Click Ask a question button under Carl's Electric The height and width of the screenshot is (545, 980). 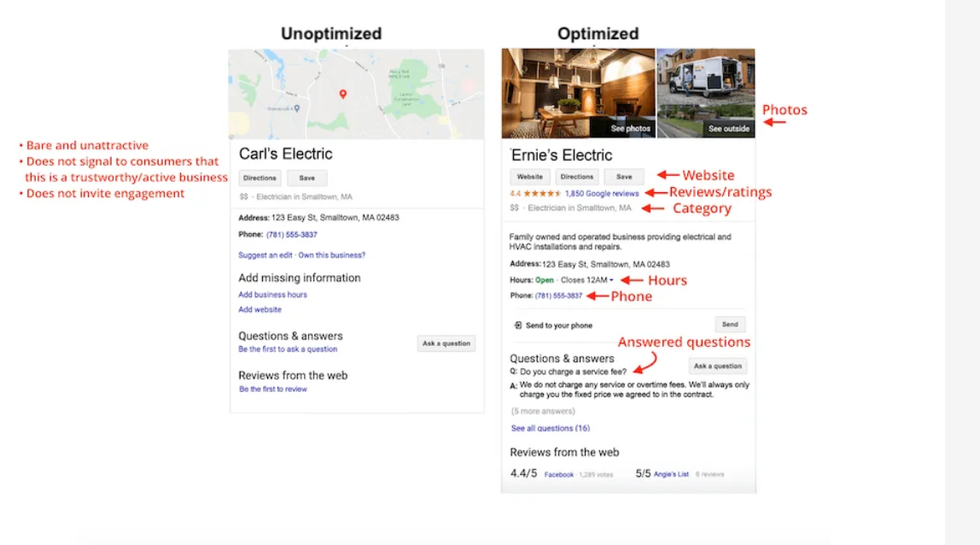446,343
